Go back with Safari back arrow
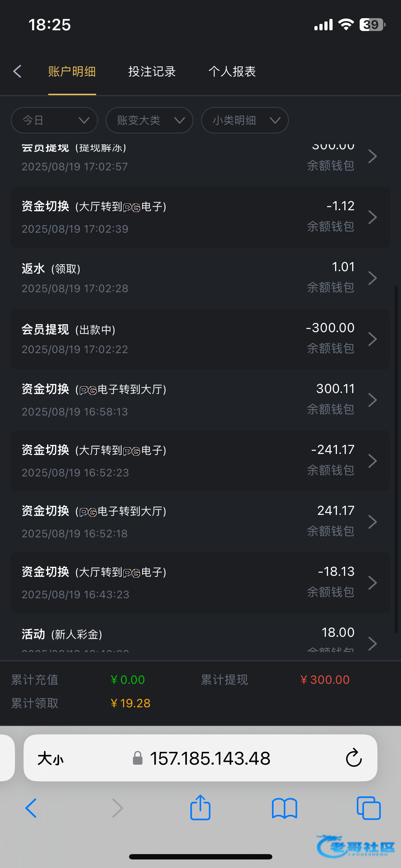The image size is (401, 868). [x=31, y=808]
